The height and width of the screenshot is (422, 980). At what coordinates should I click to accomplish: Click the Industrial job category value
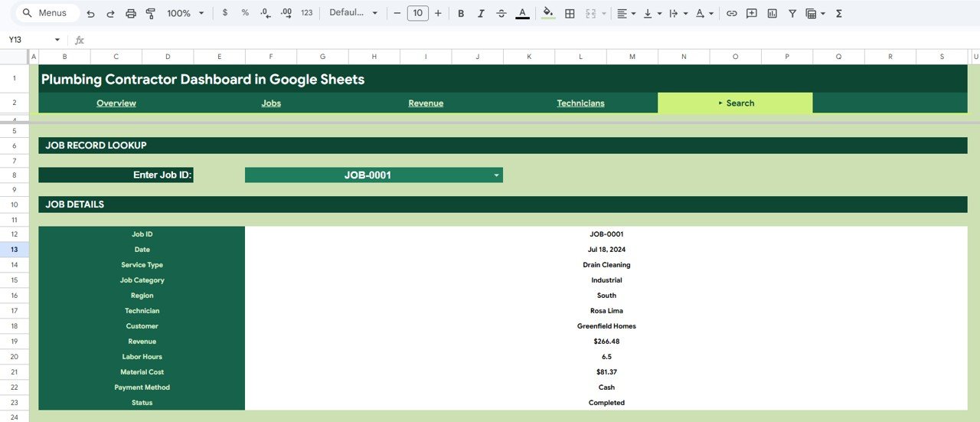coord(606,280)
